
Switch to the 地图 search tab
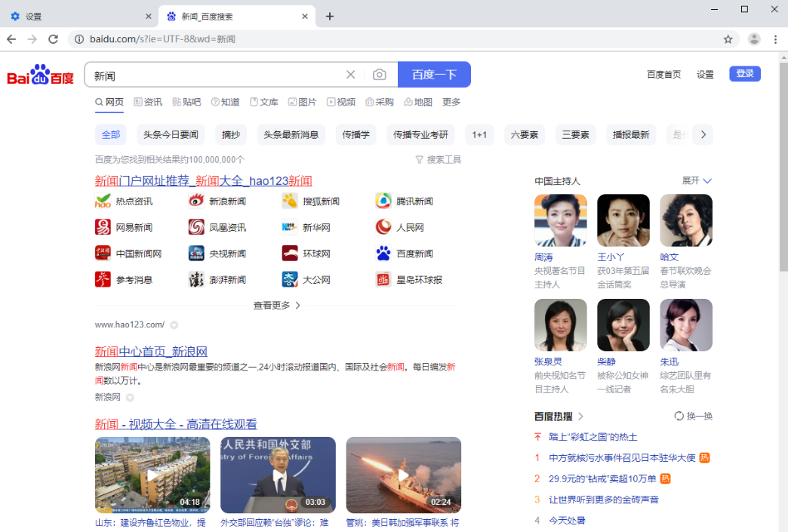pyautogui.click(x=418, y=102)
